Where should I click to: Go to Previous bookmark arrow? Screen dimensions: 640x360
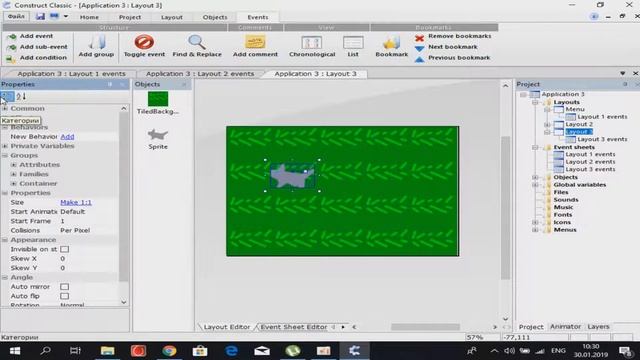(x=419, y=60)
